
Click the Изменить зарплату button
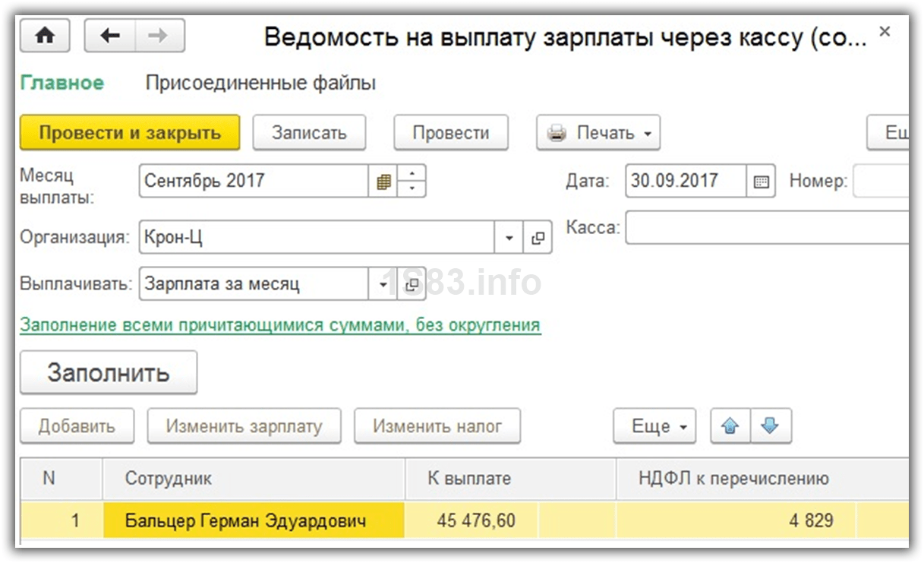tap(244, 426)
